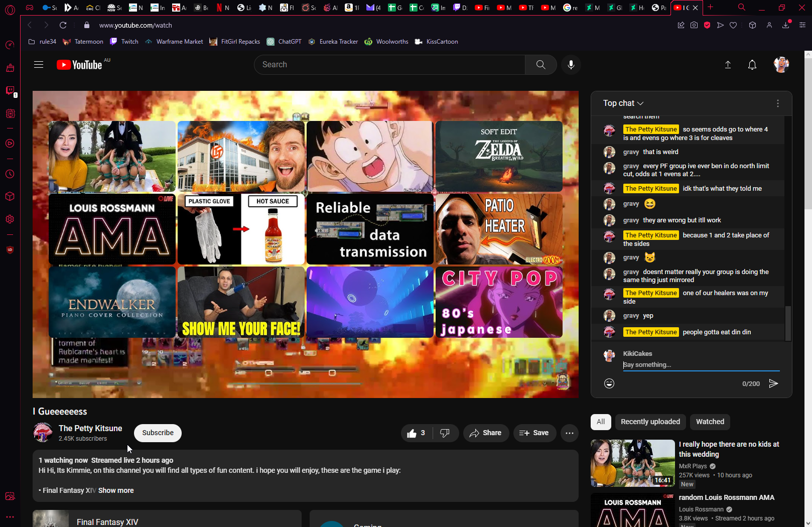Viewport: 812px width, 527px height.
Task: Play Zelda Soft Edit end-screen video
Action: click(x=499, y=156)
